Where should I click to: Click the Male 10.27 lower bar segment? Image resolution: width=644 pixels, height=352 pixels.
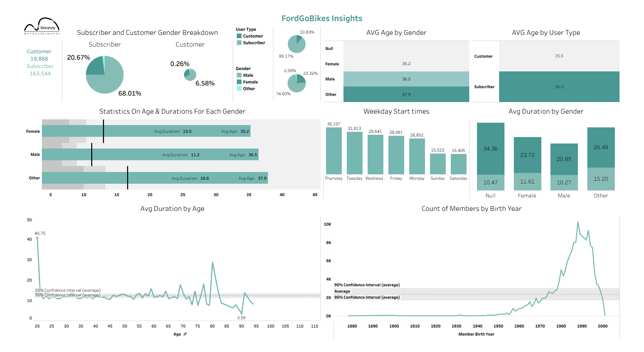click(x=564, y=183)
